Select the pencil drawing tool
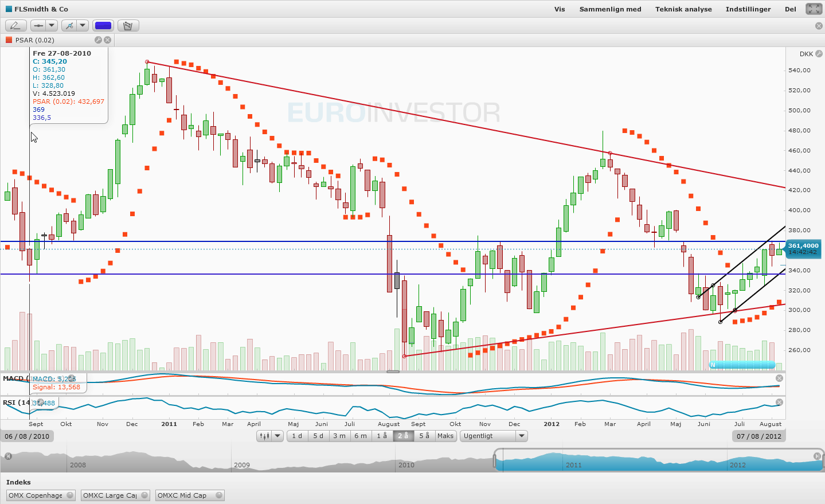 pyautogui.click(x=15, y=25)
